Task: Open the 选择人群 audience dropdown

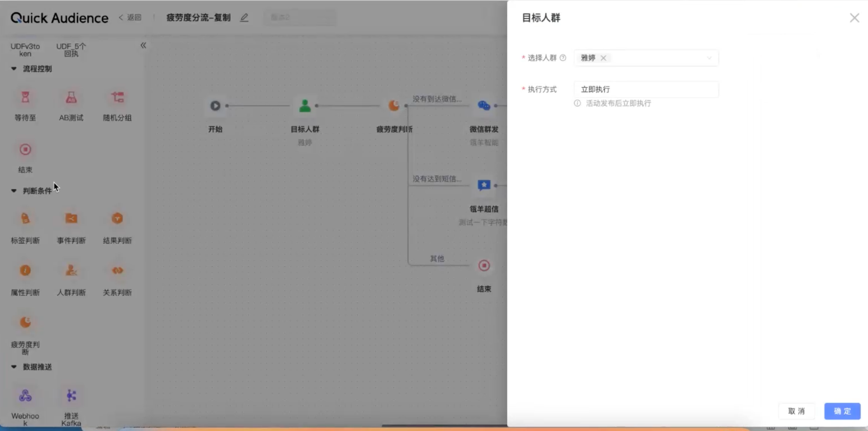Action: 646,58
